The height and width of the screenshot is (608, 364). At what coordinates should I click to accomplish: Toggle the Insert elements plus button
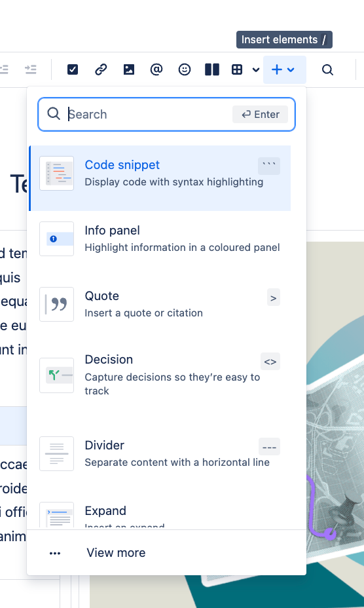(285, 70)
